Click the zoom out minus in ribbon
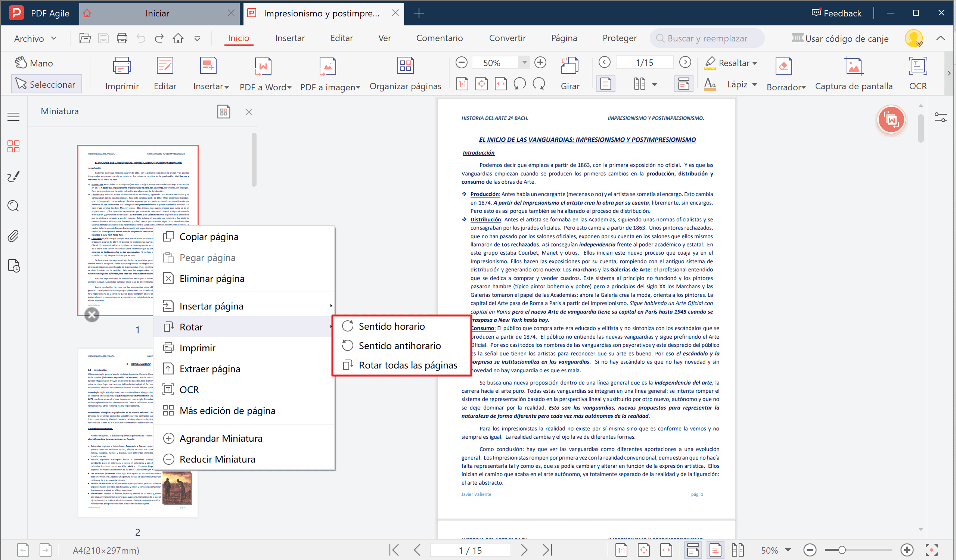The height and width of the screenshot is (560, 956). click(461, 63)
